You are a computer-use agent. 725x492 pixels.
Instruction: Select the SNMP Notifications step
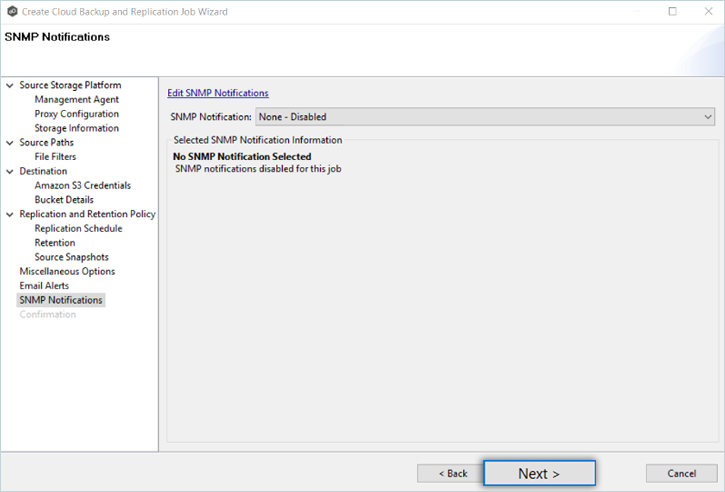[x=61, y=300]
